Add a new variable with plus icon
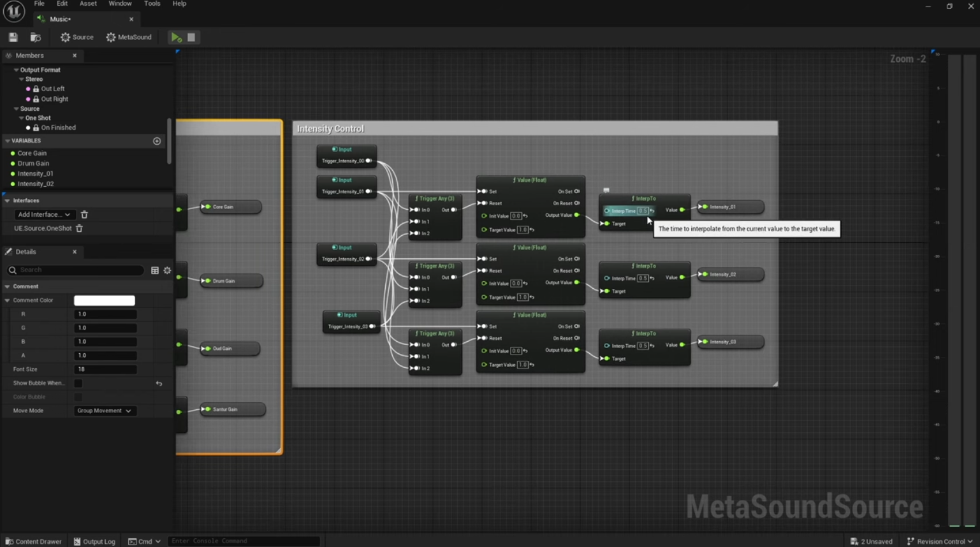 (157, 141)
